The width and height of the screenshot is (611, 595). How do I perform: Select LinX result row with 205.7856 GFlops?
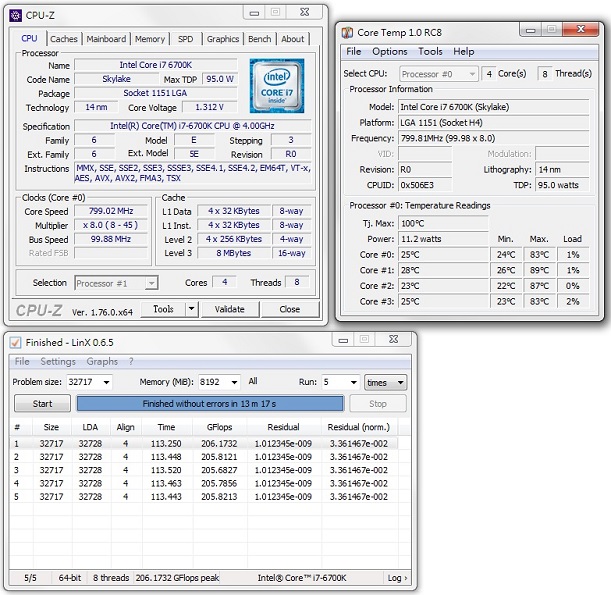click(204, 484)
